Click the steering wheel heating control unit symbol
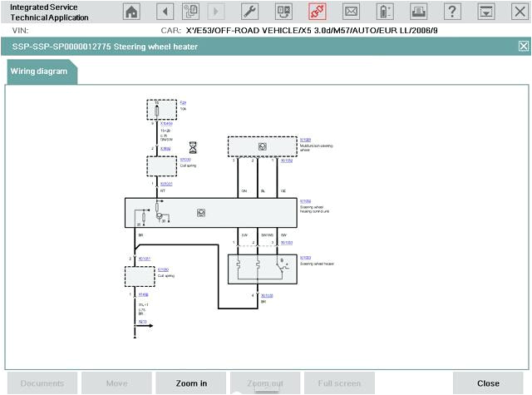This screenshot has height=395, width=532. pyautogui.click(x=200, y=213)
